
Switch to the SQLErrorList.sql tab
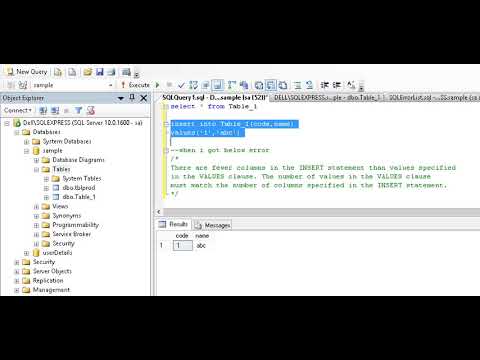[433, 98]
